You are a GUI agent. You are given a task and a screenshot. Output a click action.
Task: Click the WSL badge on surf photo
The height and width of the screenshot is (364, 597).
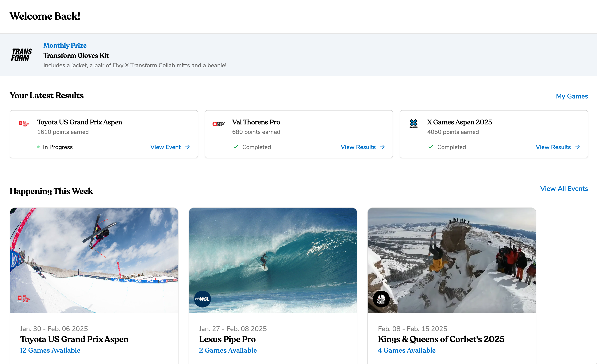(x=203, y=299)
